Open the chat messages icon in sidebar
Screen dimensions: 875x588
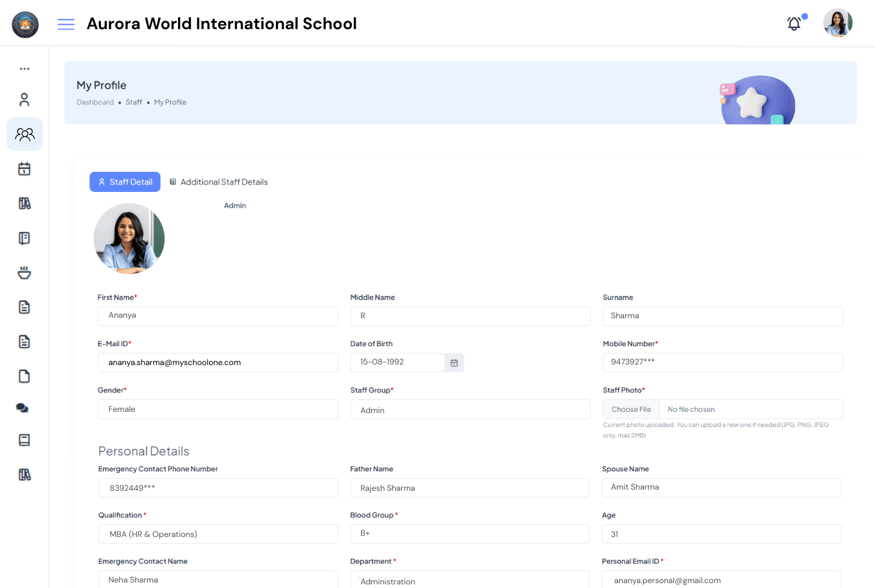tap(22, 408)
